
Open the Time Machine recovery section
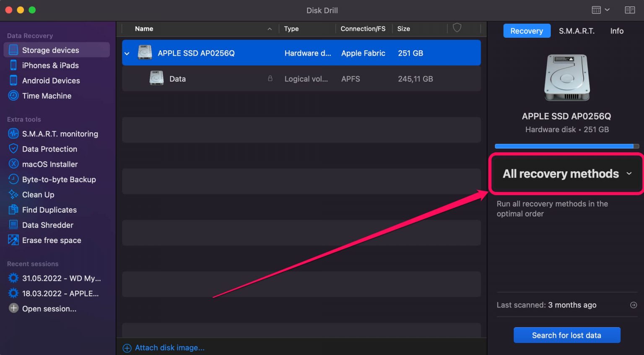[x=47, y=96]
